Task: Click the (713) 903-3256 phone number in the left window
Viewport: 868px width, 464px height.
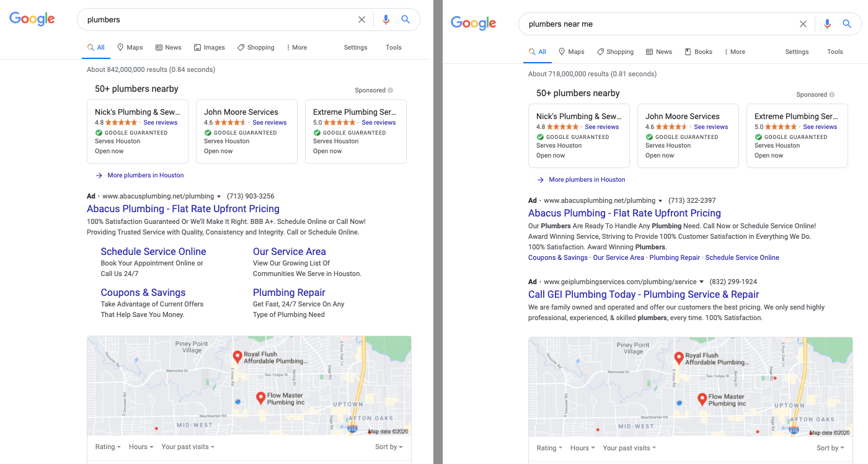Action: (250, 197)
